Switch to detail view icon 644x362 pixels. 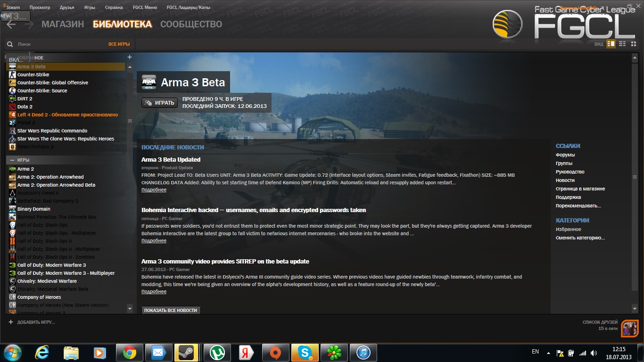611,44
